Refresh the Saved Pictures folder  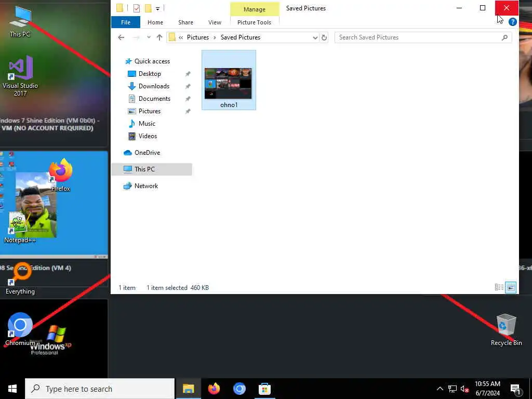(324, 37)
